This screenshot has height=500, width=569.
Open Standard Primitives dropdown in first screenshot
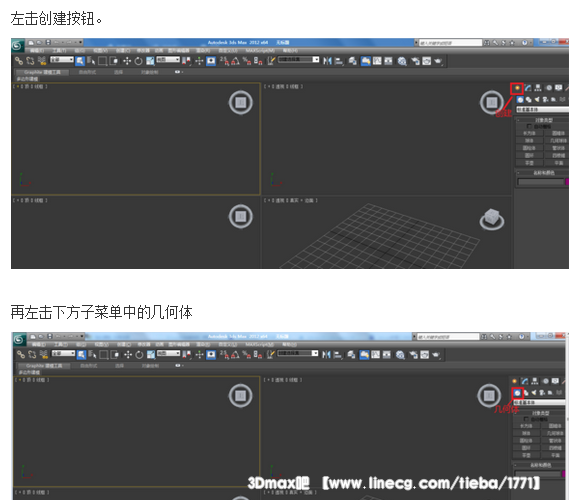(x=543, y=109)
